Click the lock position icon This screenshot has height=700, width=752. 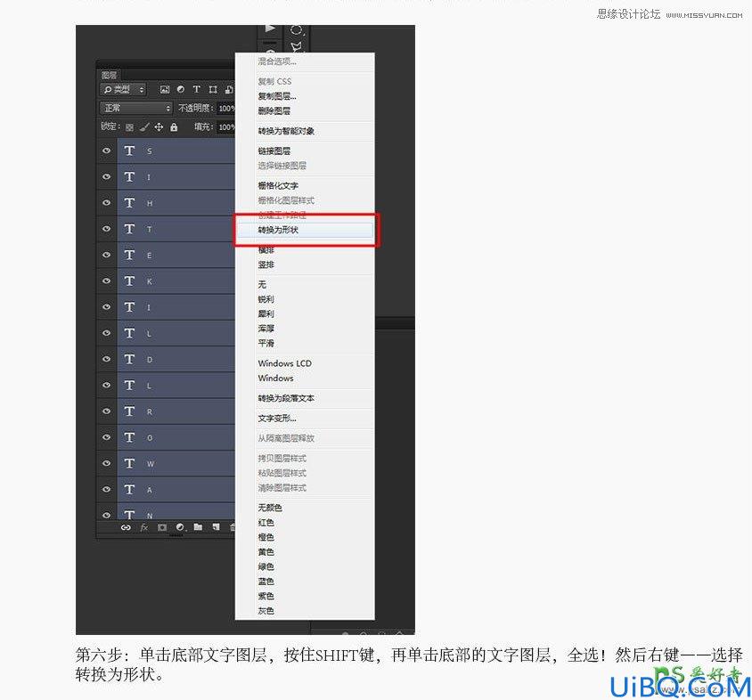(159, 127)
